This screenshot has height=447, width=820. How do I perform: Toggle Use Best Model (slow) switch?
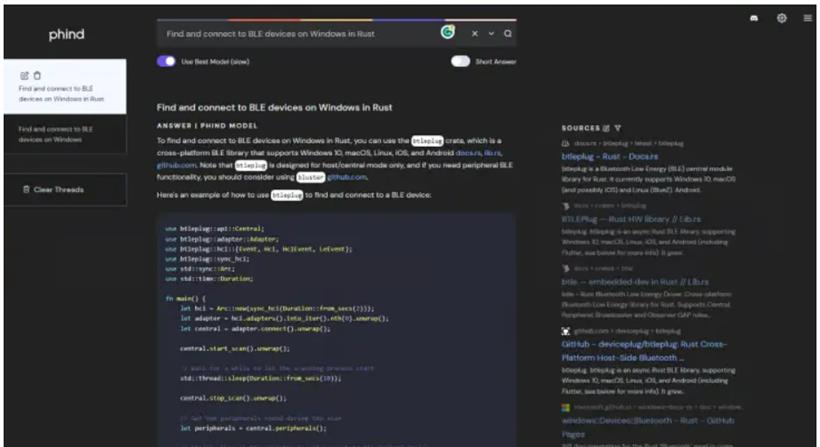pos(166,61)
